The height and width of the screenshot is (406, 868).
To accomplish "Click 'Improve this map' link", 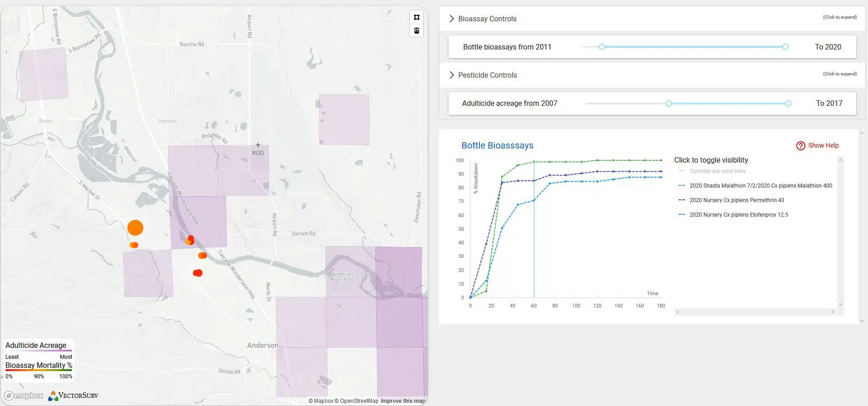I will point(403,401).
